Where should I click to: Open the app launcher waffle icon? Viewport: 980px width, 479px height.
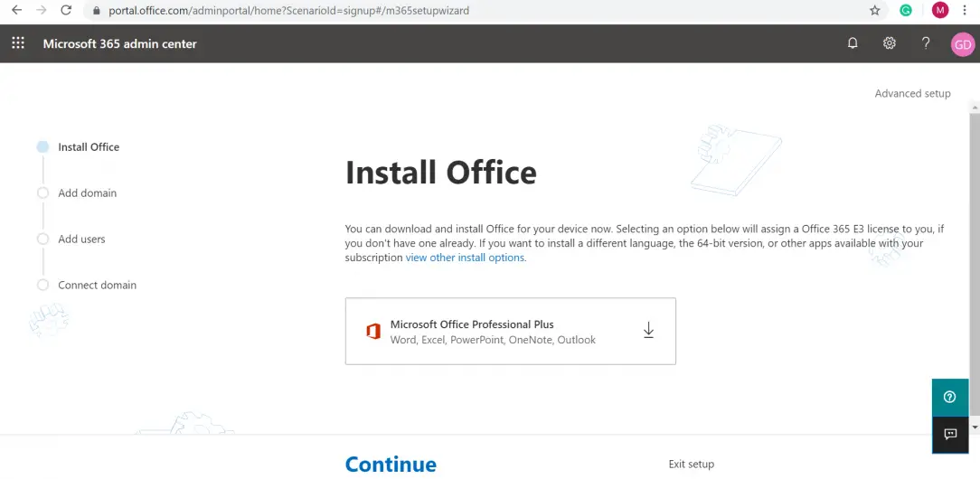(18, 43)
